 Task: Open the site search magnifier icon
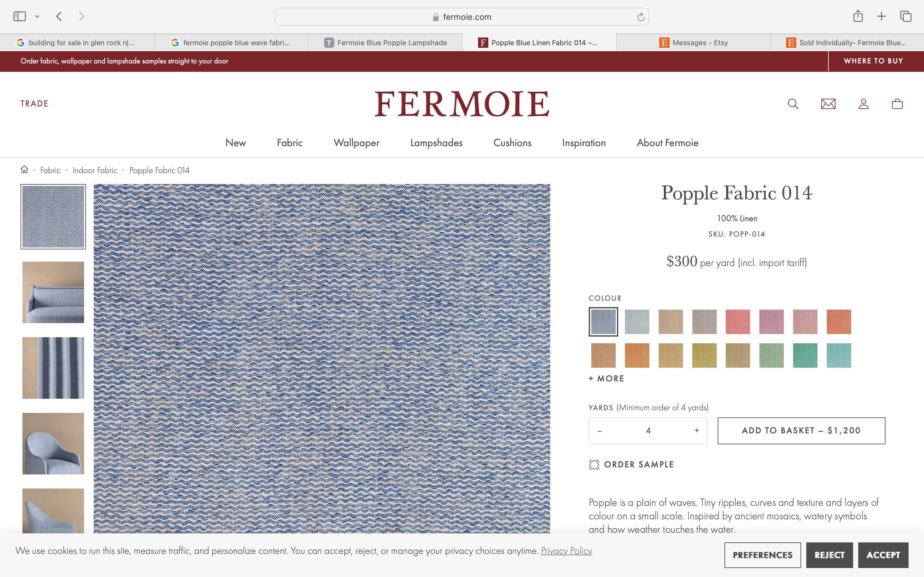coord(793,104)
